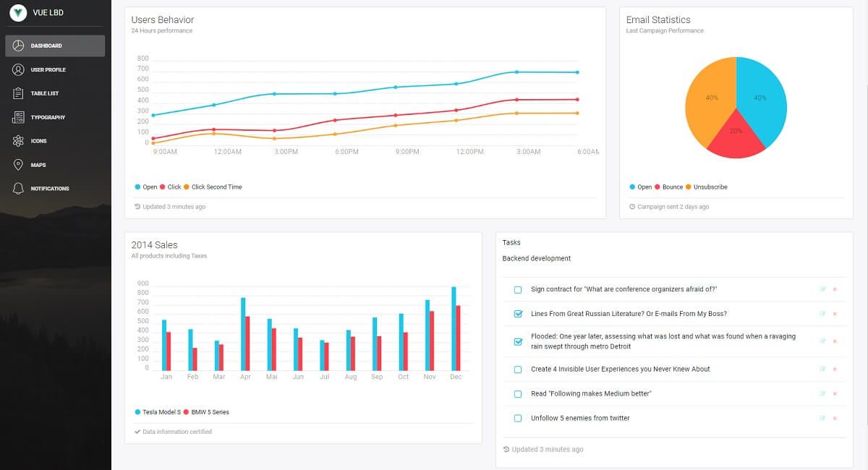Uncheck the 'Lines From Great Russian Literature' task
This screenshot has width=868, height=470.
click(517, 313)
